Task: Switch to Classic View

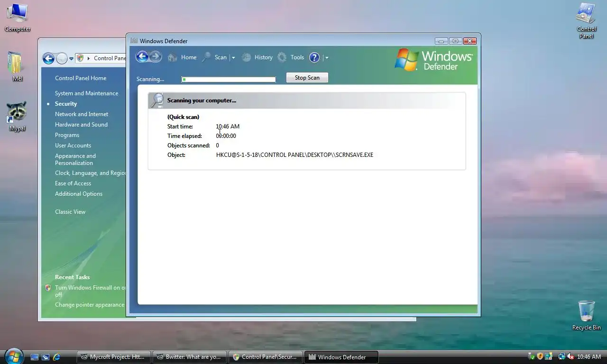Action: (70, 212)
